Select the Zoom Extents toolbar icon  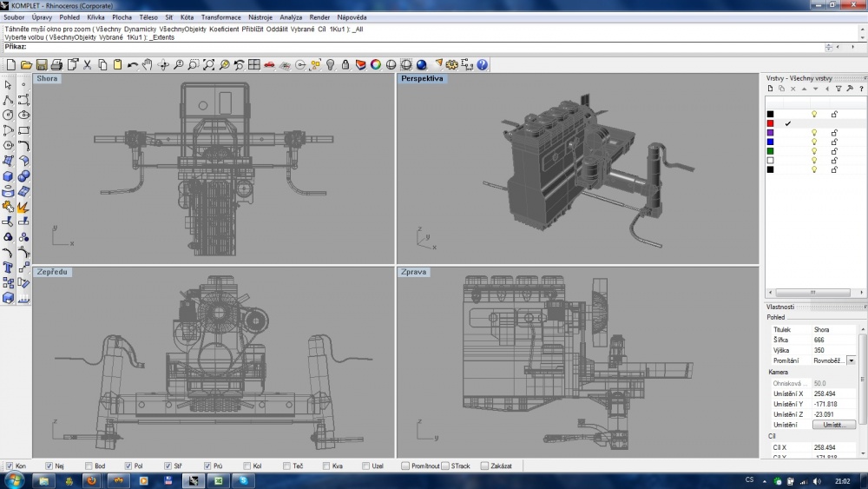pos(208,65)
